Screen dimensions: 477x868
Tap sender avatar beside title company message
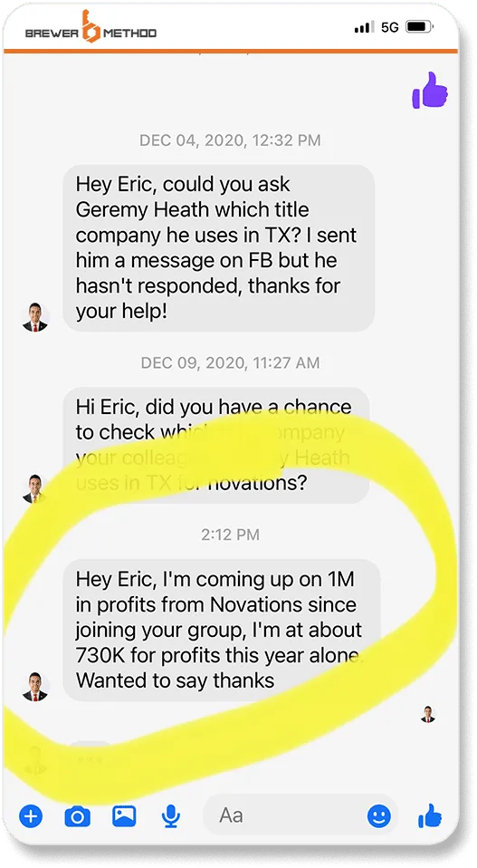click(x=34, y=317)
